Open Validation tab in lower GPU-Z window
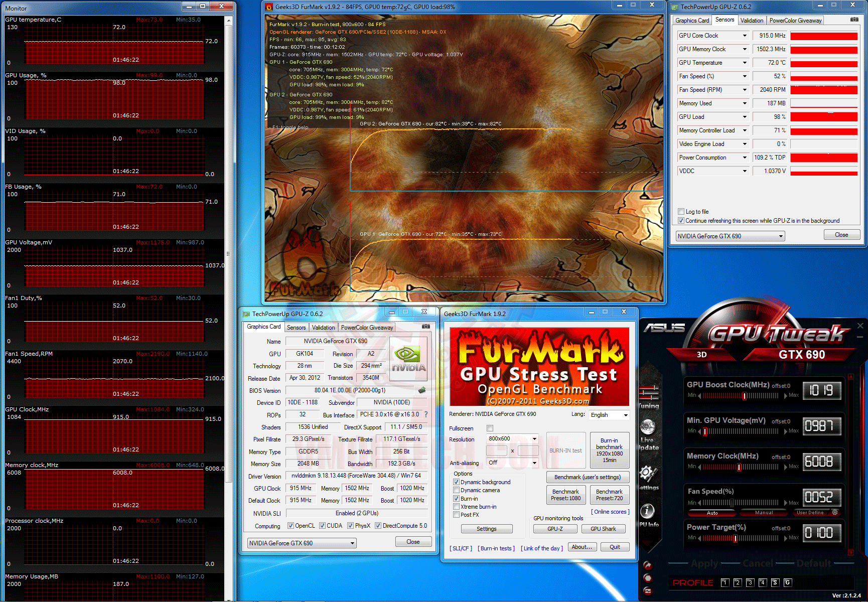Screen dimensions: 868x602 [323, 328]
